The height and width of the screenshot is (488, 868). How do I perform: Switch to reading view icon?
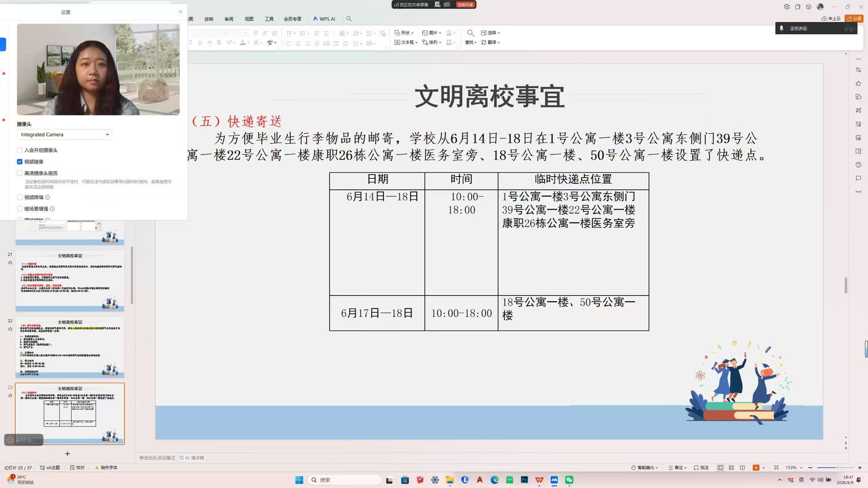pos(742,467)
